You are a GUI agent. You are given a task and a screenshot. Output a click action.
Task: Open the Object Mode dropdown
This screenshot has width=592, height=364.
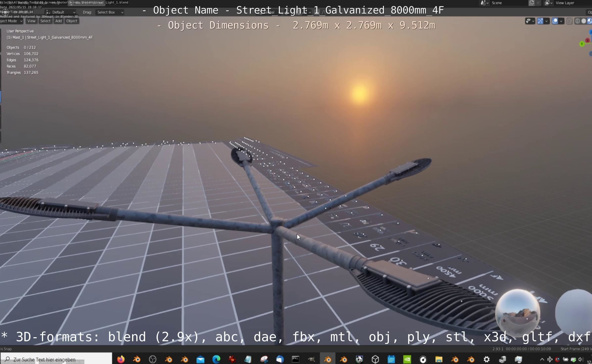[11, 21]
